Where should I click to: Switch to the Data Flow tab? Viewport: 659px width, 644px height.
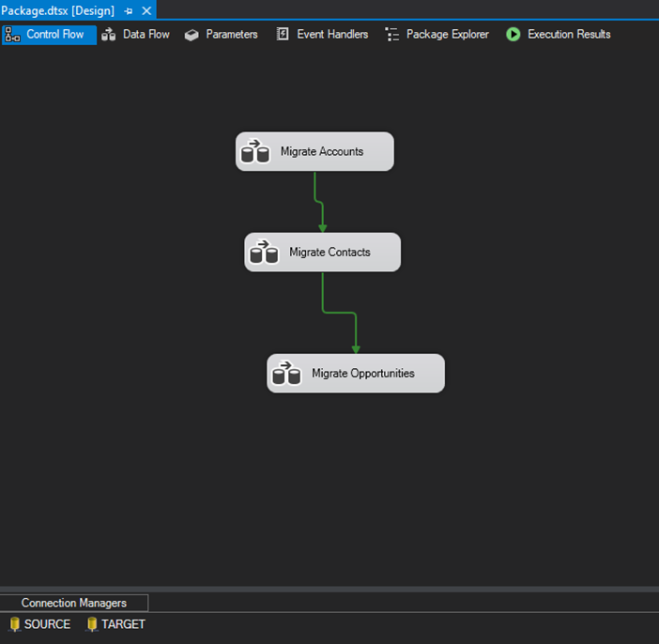(136, 35)
